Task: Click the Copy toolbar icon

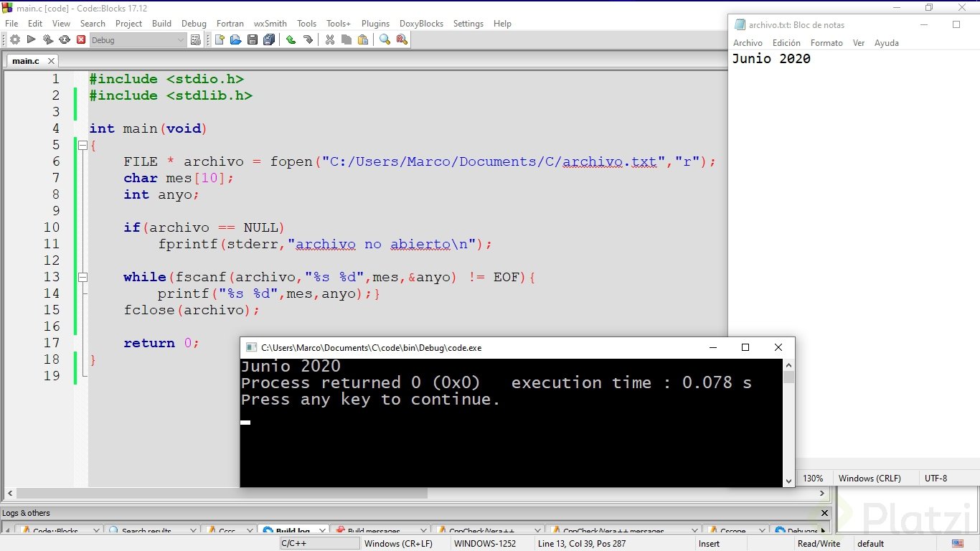Action: 347,40
